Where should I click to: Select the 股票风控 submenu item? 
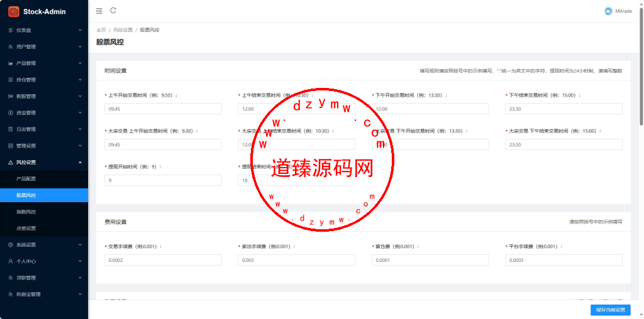click(44, 195)
